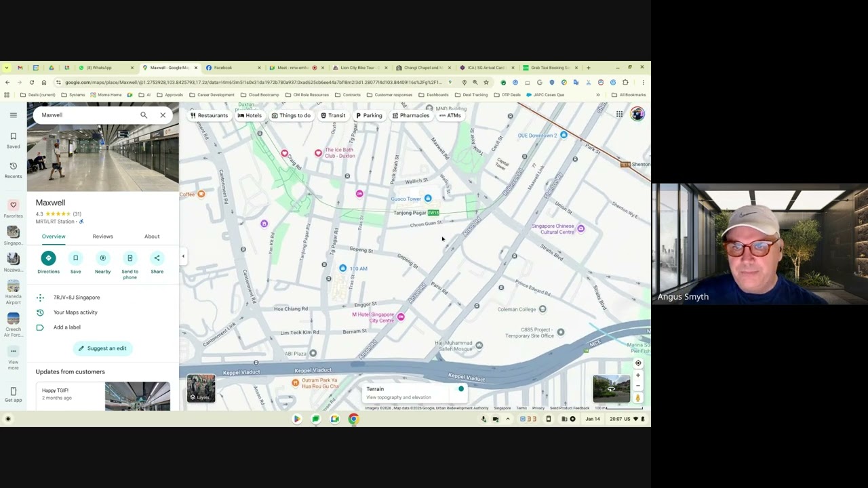
Task: Filter the map by Hotels
Action: point(250,116)
